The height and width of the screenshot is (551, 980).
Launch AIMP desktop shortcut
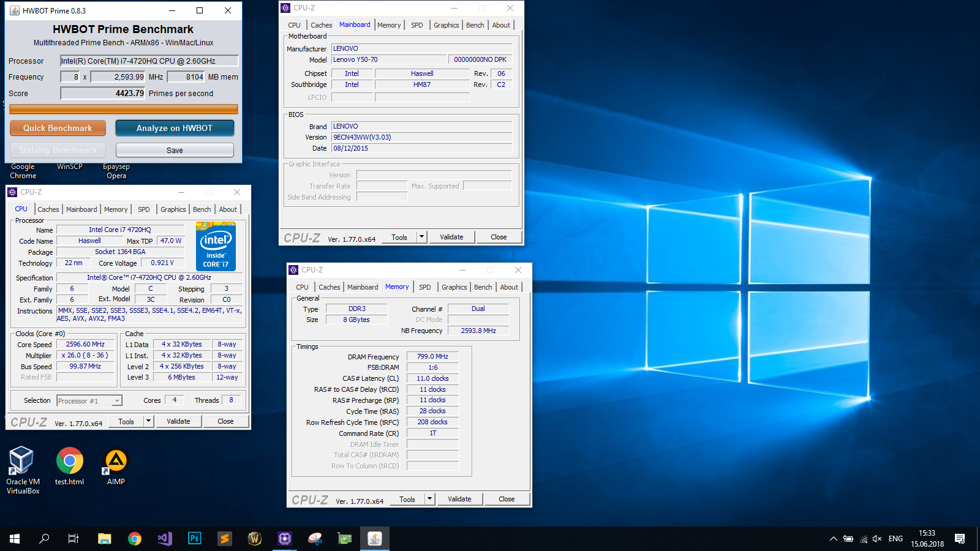pyautogui.click(x=116, y=467)
